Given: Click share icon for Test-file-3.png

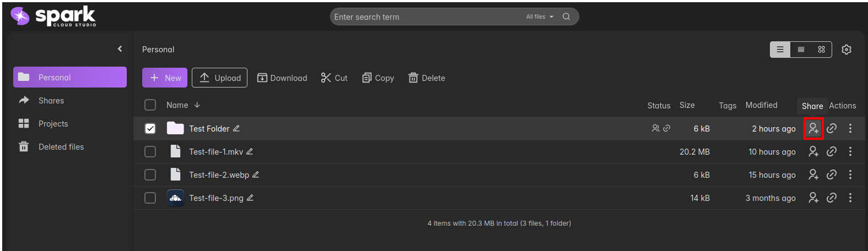Looking at the screenshot, I should click(813, 198).
